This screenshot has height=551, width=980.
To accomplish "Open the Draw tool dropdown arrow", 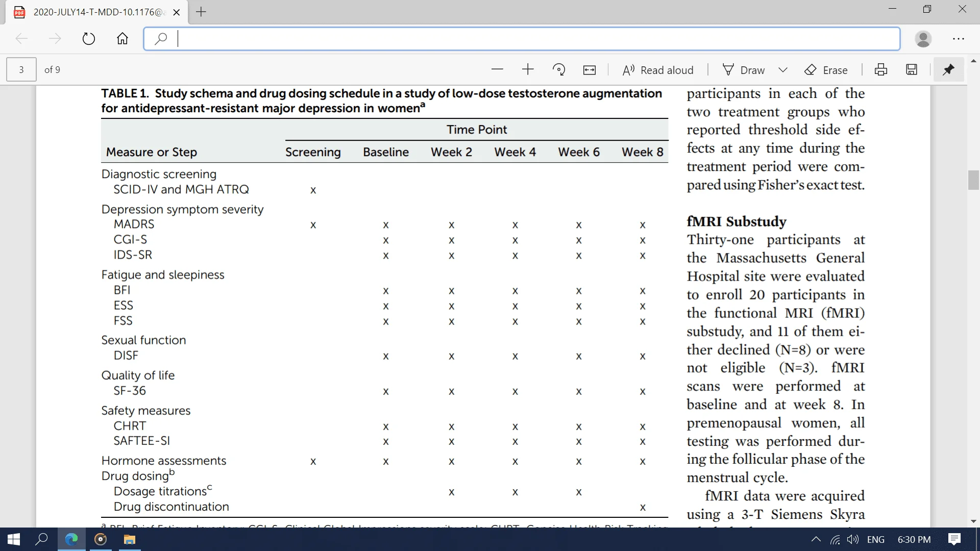I will coord(782,70).
